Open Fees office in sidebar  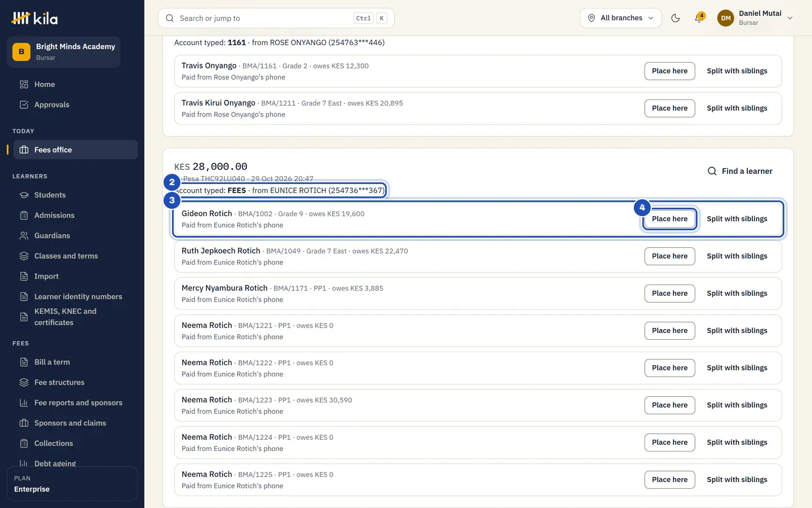tap(76, 150)
